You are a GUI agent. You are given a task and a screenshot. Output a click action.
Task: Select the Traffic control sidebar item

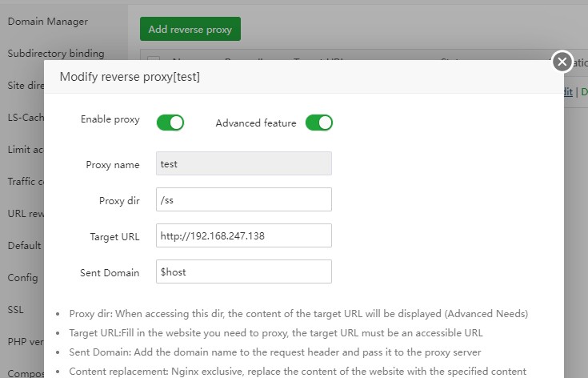[x=26, y=182]
